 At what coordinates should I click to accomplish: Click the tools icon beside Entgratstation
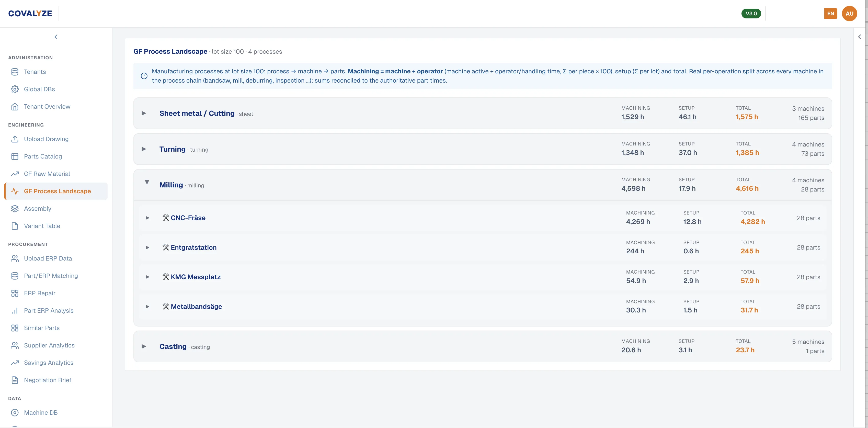pos(165,247)
